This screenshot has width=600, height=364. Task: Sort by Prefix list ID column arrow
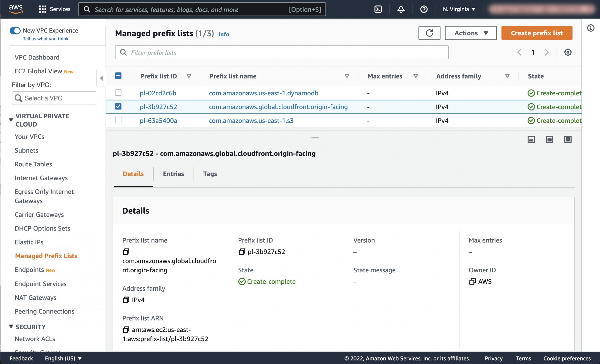(188, 76)
